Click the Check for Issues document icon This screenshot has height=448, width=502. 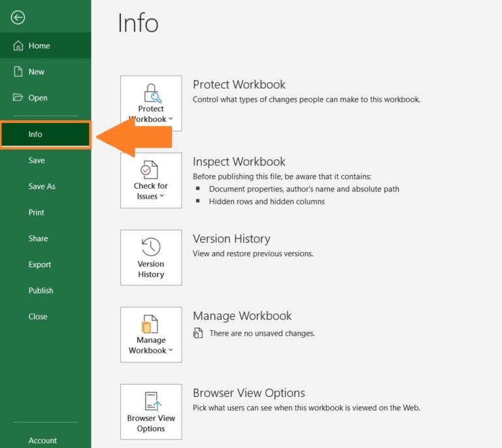[x=151, y=170]
